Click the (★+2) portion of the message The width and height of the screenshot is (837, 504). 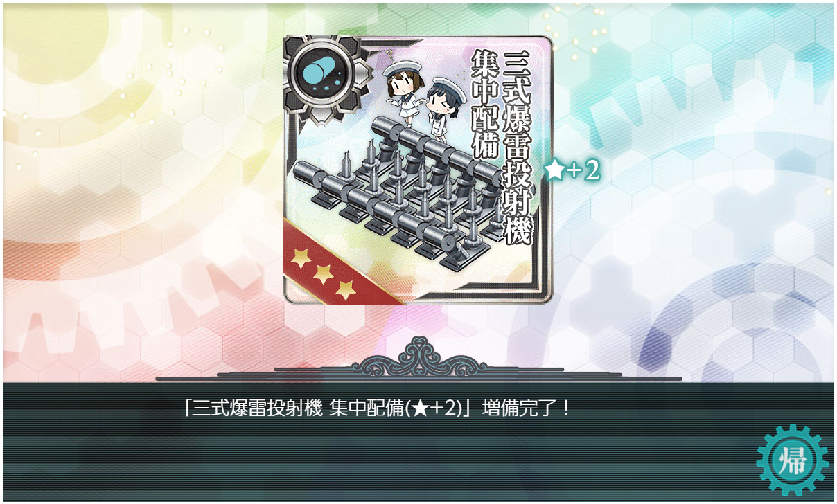434,408
